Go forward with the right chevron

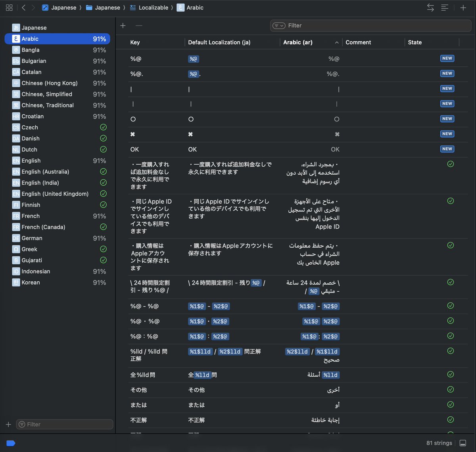point(33,8)
